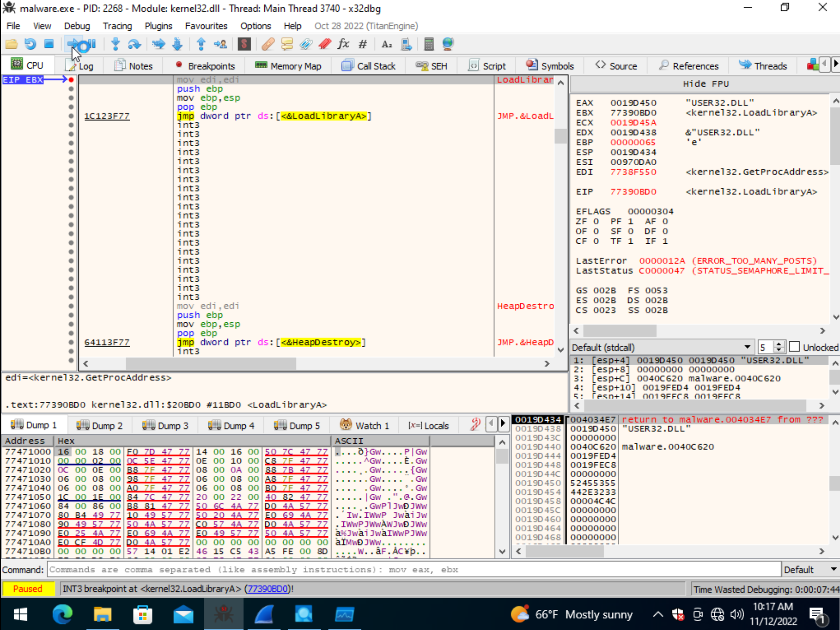
Task: Disable the red breakpoint at the EIP line
Action: (71, 79)
